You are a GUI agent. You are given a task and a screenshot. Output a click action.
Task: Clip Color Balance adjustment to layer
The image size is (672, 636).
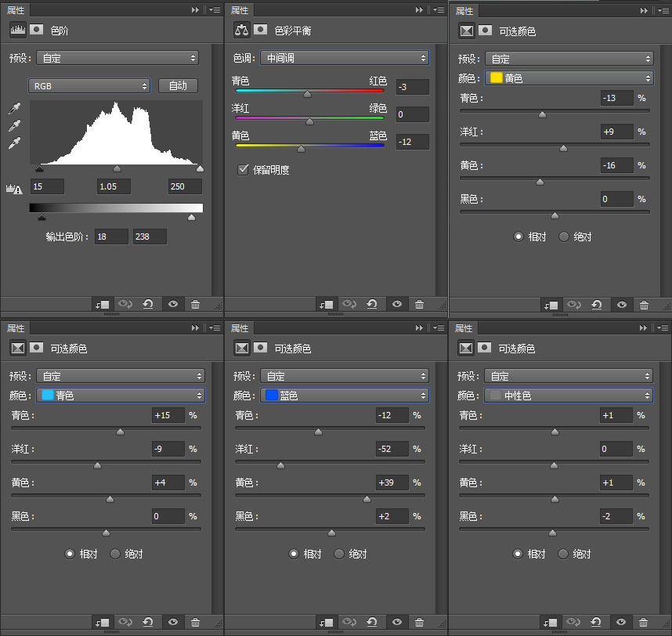[x=327, y=304]
